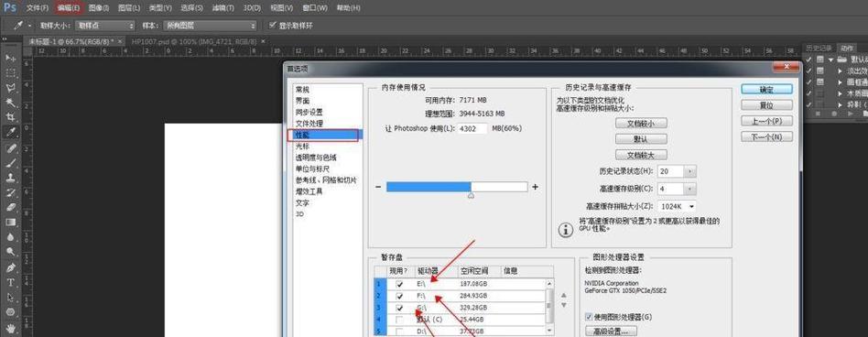Select the Magic Wand tool
Viewport: 868px width, 337px height.
[x=10, y=103]
